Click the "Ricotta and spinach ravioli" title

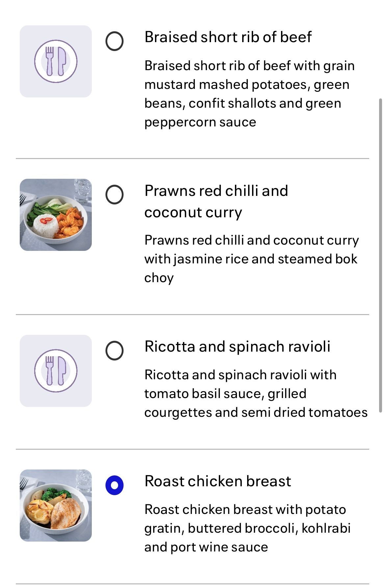pyautogui.click(x=237, y=346)
